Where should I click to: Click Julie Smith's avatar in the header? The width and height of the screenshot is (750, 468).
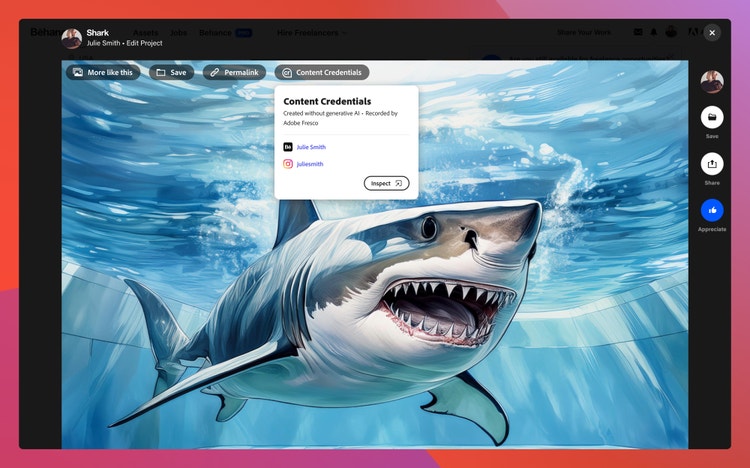[x=72, y=38]
